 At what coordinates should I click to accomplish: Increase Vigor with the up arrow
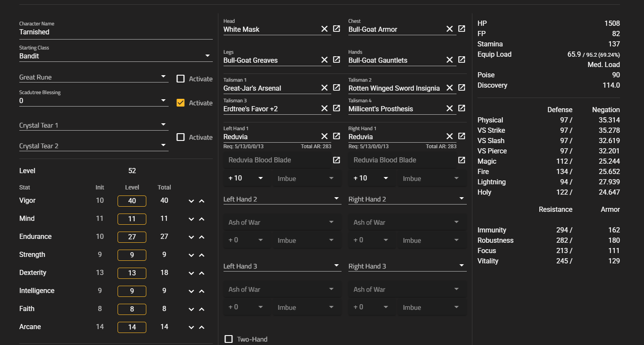(202, 201)
